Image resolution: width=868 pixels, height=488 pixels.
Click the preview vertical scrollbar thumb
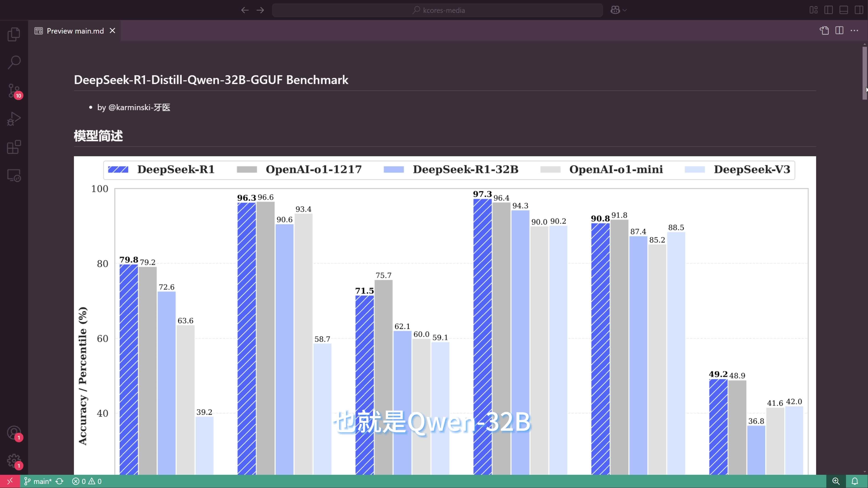tap(865, 73)
